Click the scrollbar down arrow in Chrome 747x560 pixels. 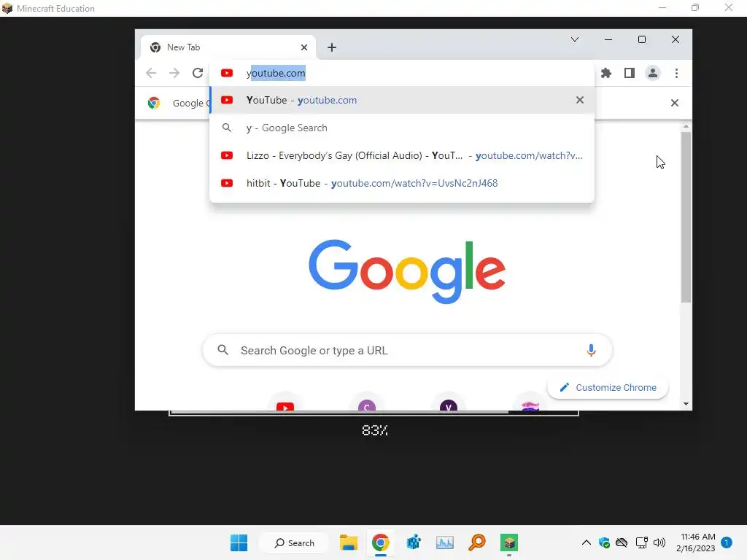pos(686,404)
